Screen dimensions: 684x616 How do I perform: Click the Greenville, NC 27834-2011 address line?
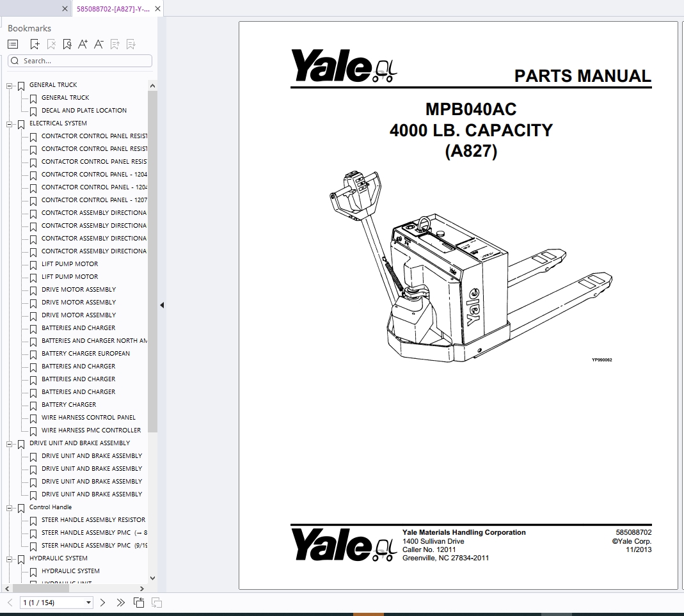point(445,558)
